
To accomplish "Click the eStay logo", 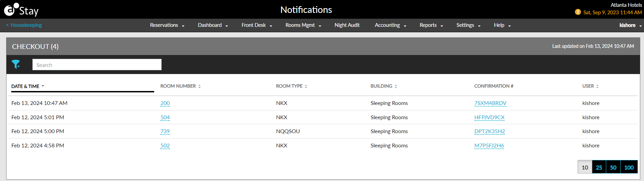I will [x=21, y=10].
